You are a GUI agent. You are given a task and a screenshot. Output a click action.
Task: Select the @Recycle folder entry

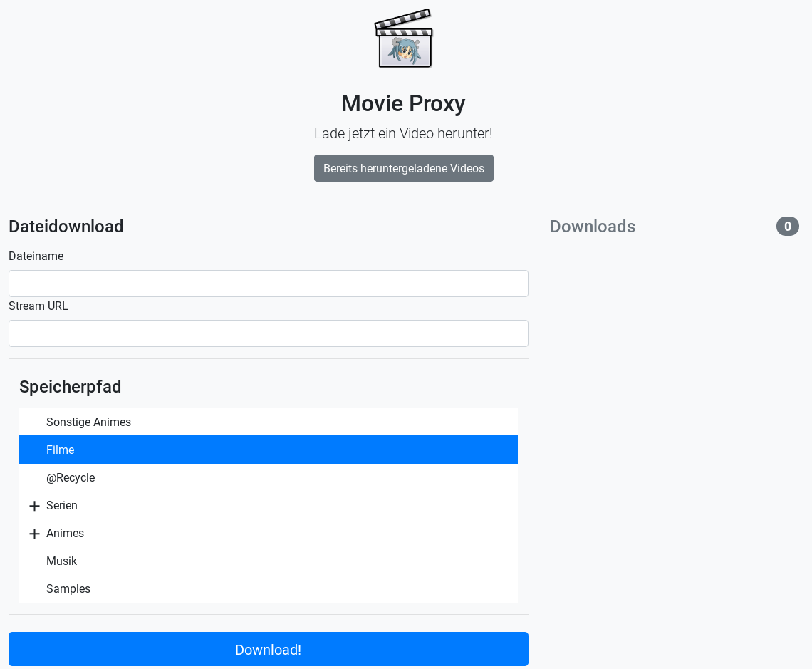269,478
